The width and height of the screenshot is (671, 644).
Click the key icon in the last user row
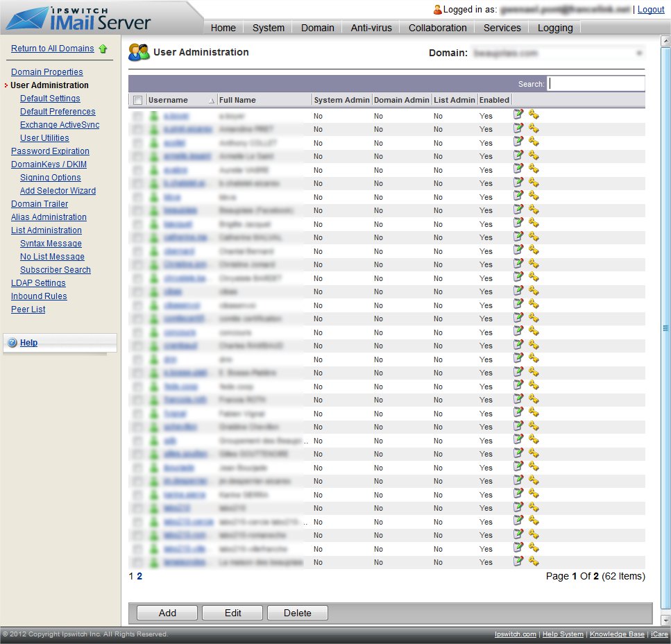pos(534,561)
